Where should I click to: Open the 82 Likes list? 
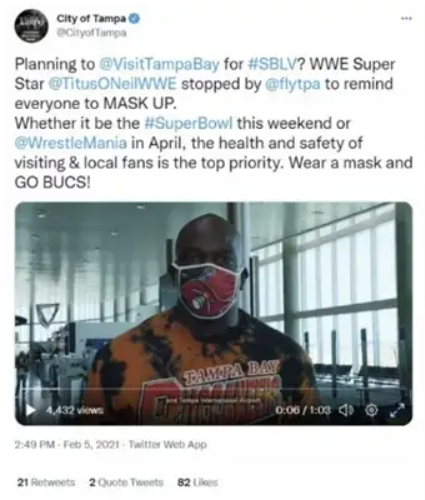pyautogui.click(x=197, y=482)
